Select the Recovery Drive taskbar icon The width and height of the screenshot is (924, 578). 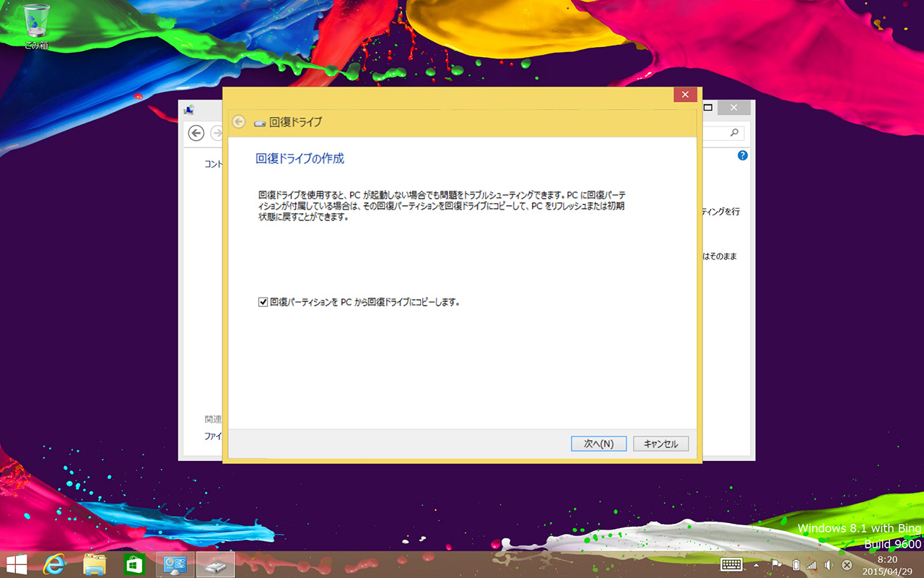[x=215, y=564]
